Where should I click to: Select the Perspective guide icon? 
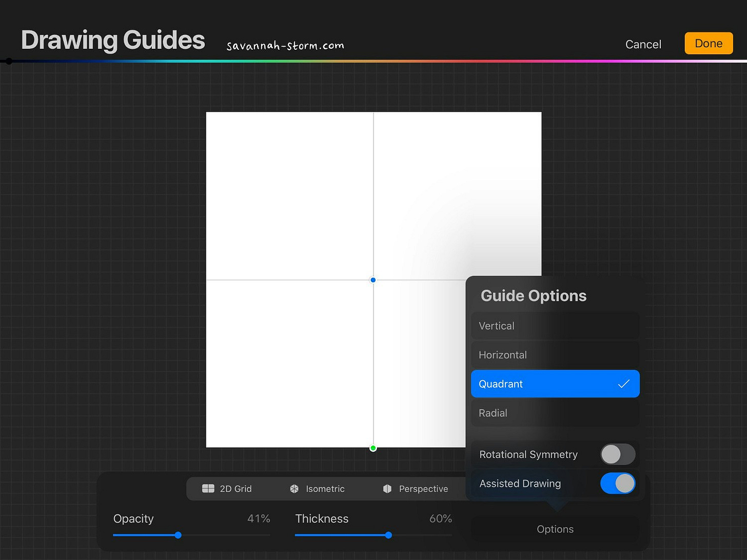click(x=386, y=488)
